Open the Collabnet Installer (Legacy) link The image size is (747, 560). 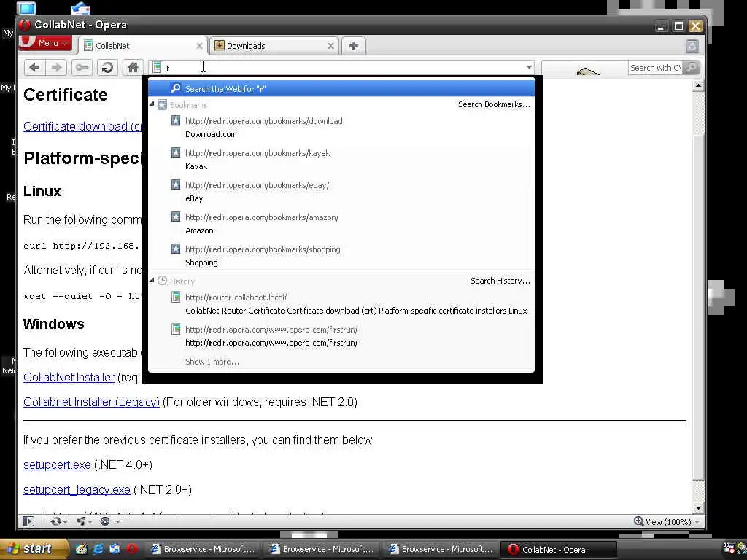click(91, 402)
